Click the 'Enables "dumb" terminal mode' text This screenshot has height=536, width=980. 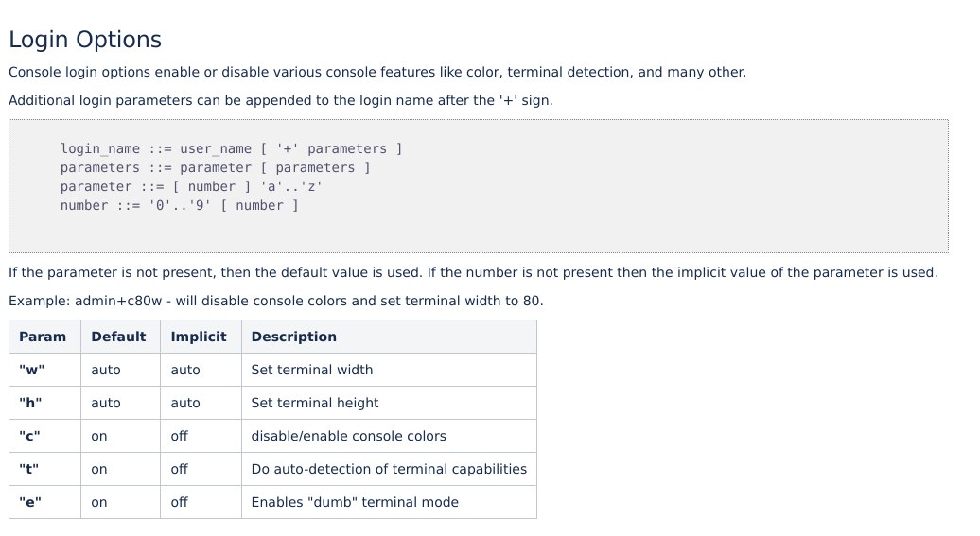coord(355,502)
